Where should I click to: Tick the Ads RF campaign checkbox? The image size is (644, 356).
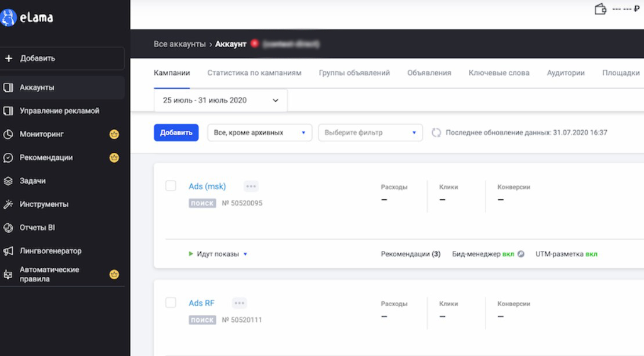(171, 303)
